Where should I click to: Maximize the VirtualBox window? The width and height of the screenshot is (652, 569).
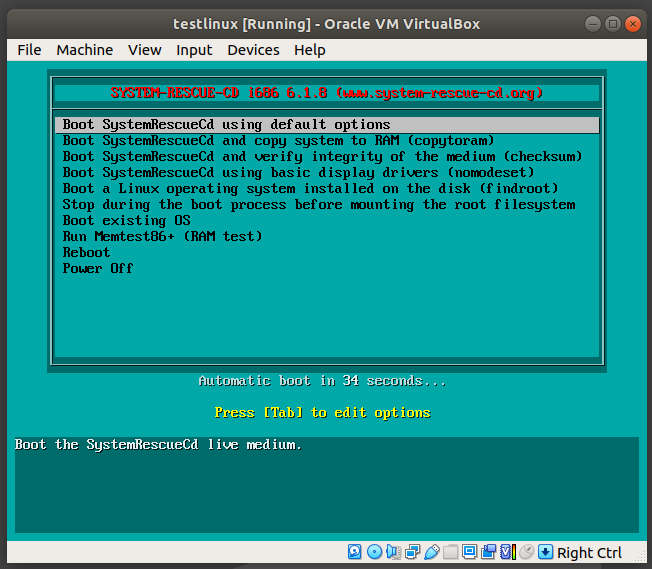click(612, 24)
